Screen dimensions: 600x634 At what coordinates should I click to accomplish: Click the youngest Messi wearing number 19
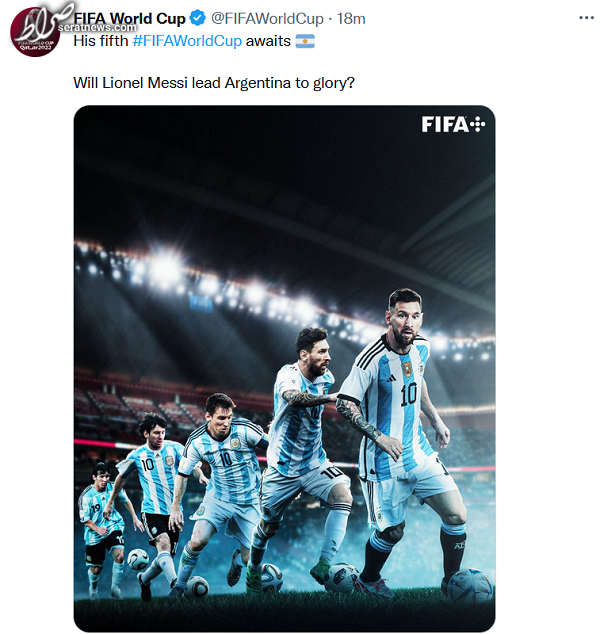(103, 526)
